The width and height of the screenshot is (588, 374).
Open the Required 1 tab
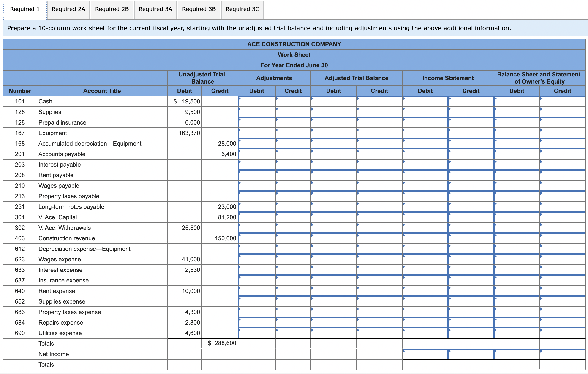[x=25, y=9]
